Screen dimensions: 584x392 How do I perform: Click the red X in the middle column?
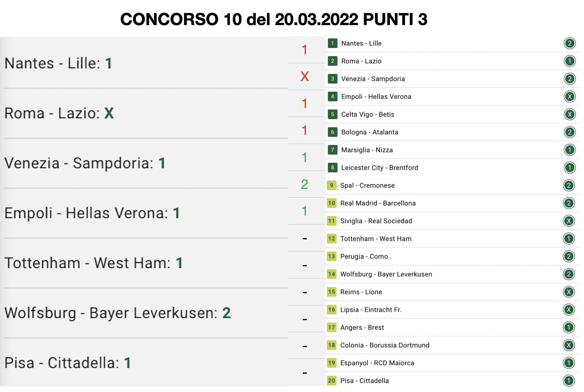tap(305, 76)
